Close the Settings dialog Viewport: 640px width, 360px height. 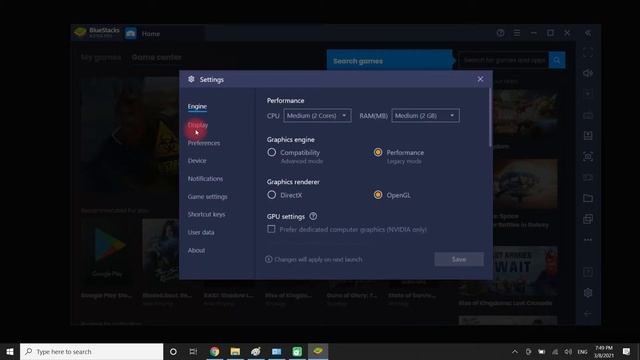[x=480, y=79]
